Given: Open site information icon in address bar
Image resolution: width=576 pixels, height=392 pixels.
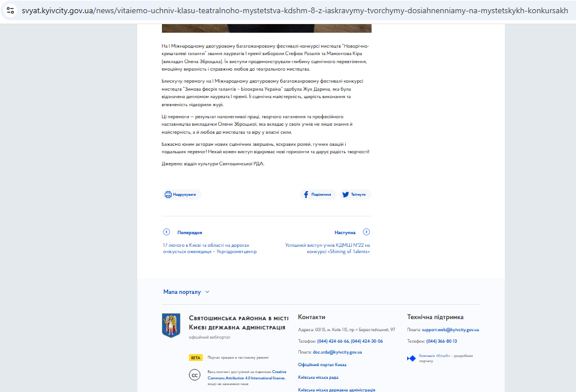Looking at the screenshot, I should click(10, 10).
